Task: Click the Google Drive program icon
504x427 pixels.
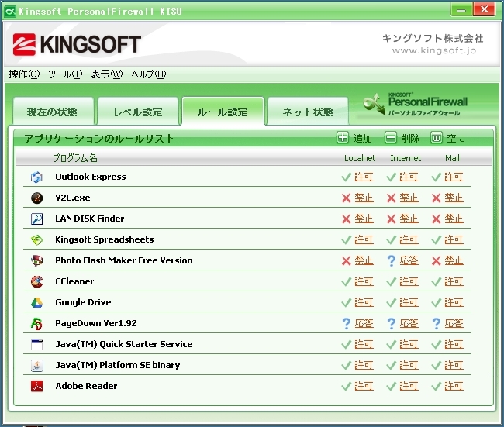Action: point(36,302)
